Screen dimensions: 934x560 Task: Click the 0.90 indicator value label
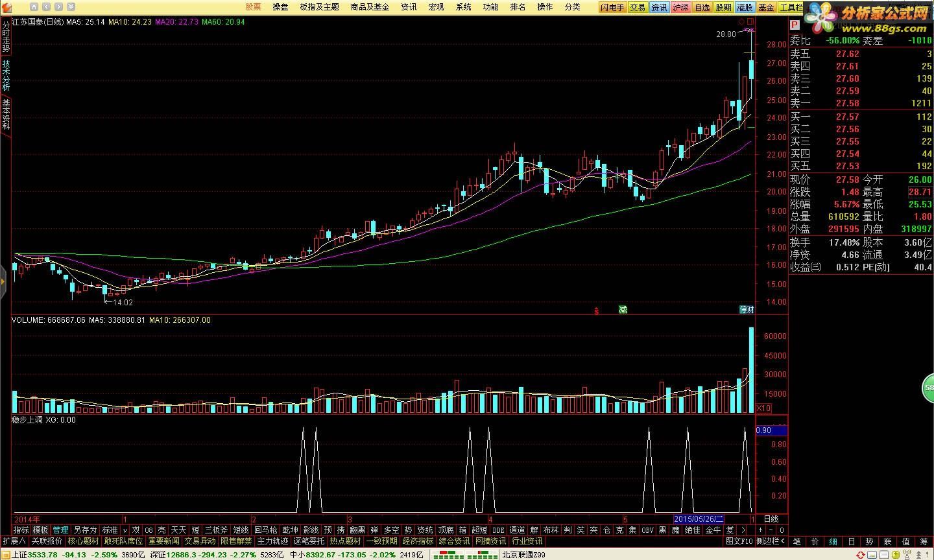(771, 430)
